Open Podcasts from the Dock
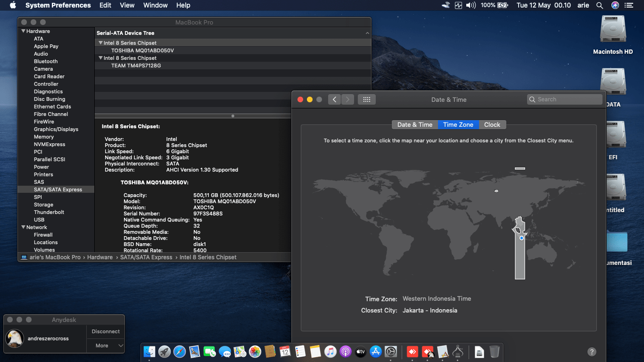 346,351
